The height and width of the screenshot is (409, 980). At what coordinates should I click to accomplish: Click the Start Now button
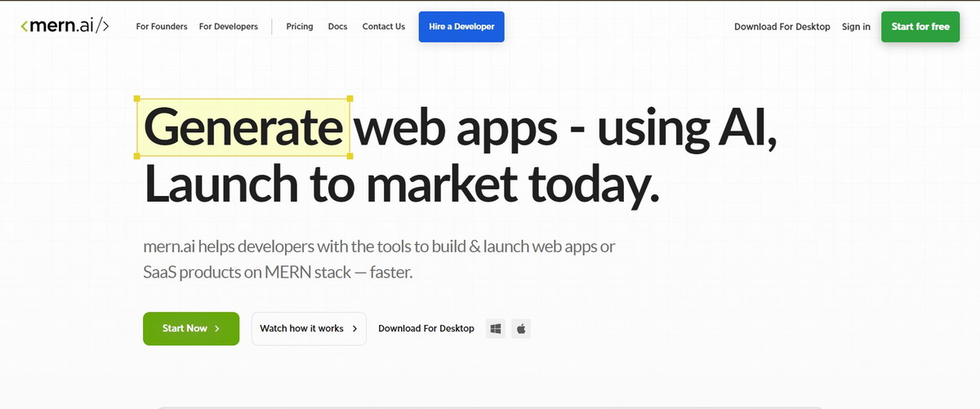[x=191, y=328]
